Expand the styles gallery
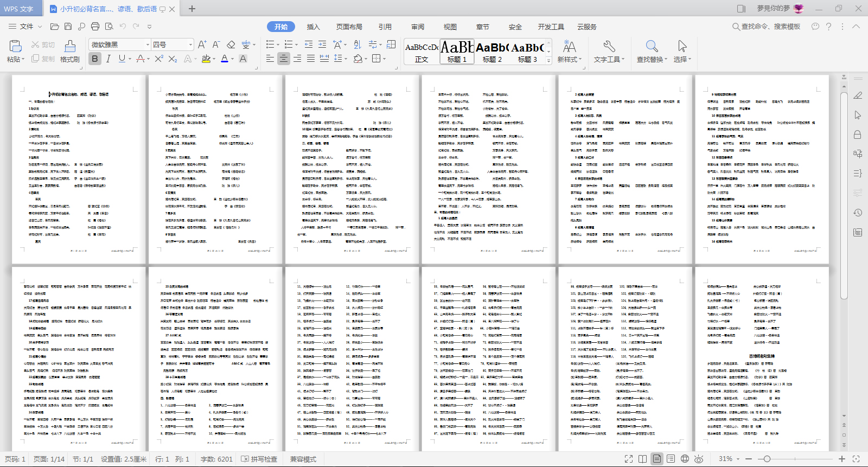The height and width of the screenshot is (467, 868). point(548,61)
